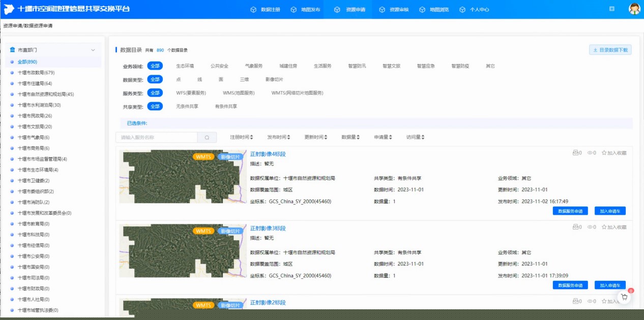Click 目录数据下载 download button
644x320 pixels.
pyautogui.click(x=610, y=50)
